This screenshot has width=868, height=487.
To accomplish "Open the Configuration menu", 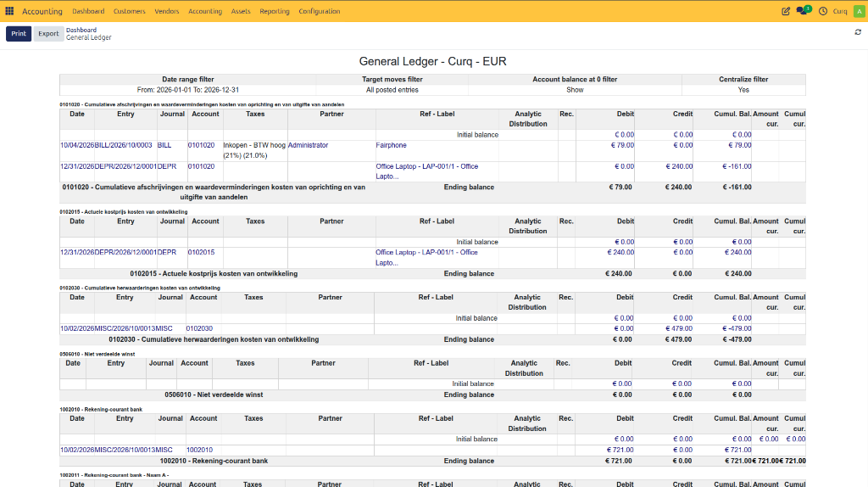I will point(320,11).
